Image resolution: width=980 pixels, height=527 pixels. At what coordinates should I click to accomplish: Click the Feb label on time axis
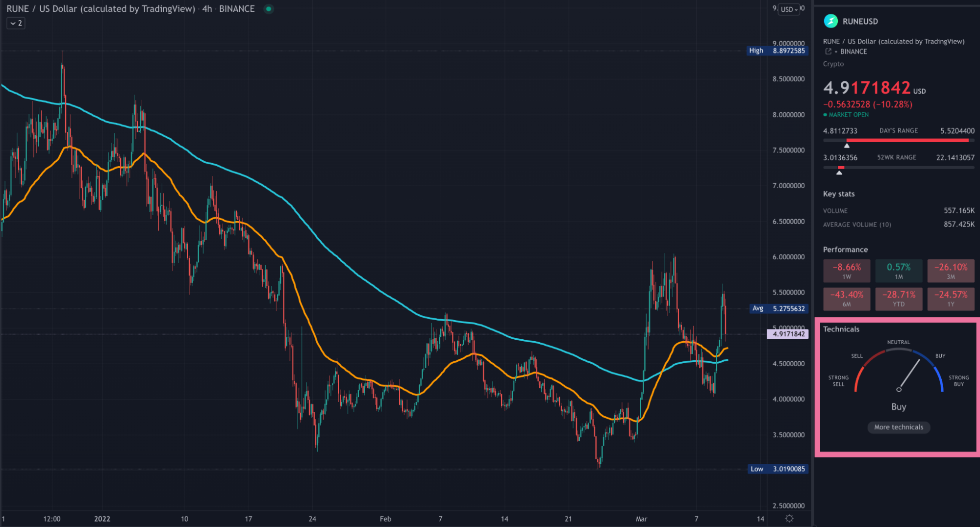pos(385,519)
